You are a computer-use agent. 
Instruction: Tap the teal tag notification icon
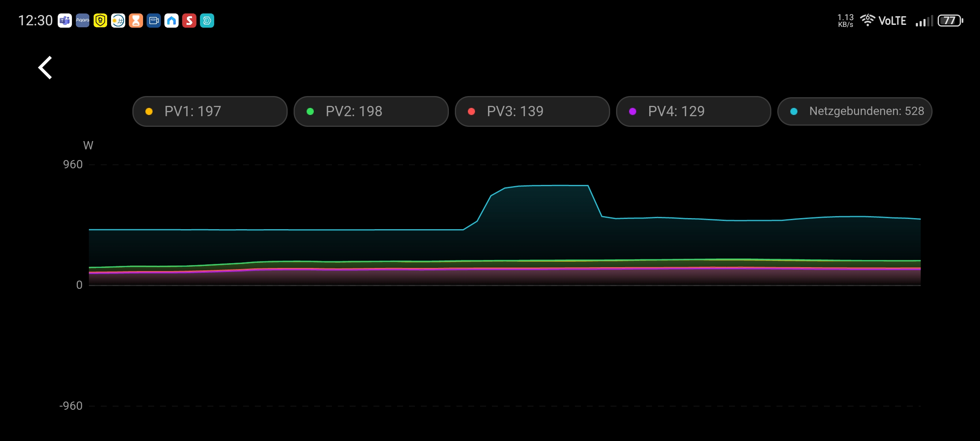click(x=207, y=21)
